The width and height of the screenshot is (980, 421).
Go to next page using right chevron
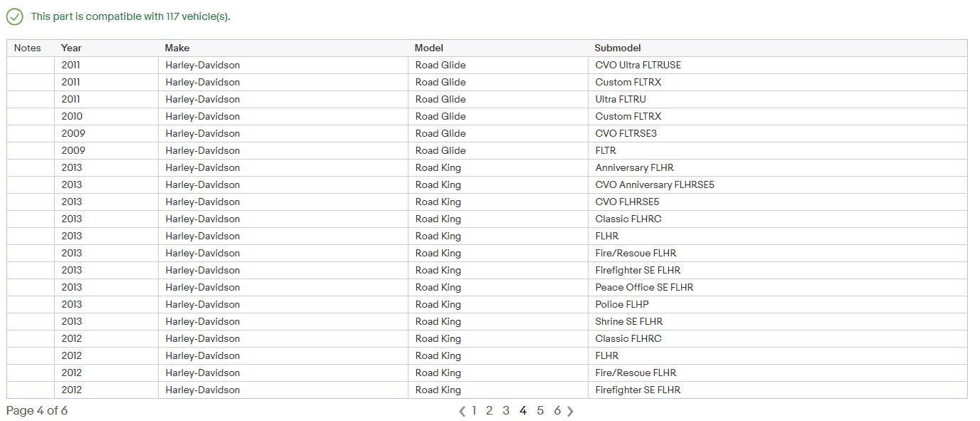point(570,411)
